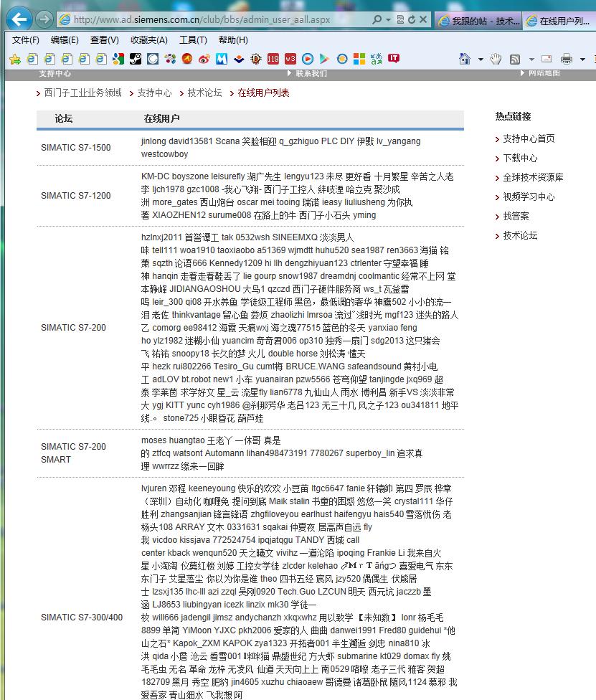
Task: Open the Google Play favorites shortcut
Action: tap(325, 59)
